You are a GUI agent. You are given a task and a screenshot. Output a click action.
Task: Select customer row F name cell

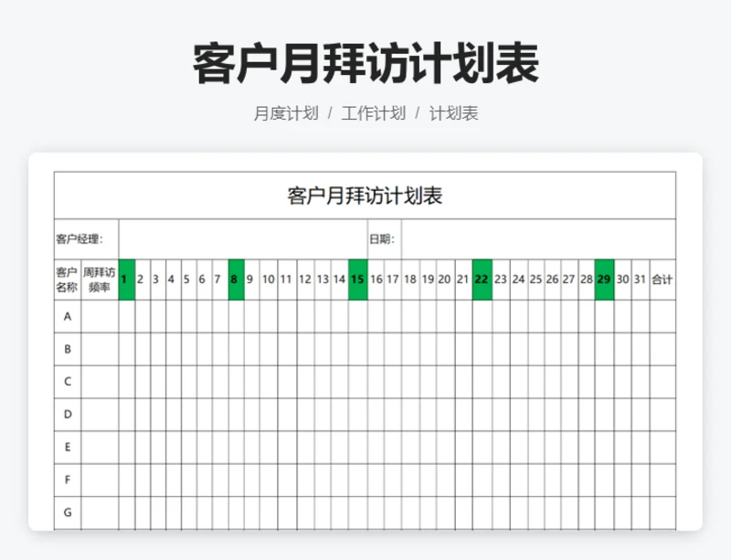tap(68, 481)
